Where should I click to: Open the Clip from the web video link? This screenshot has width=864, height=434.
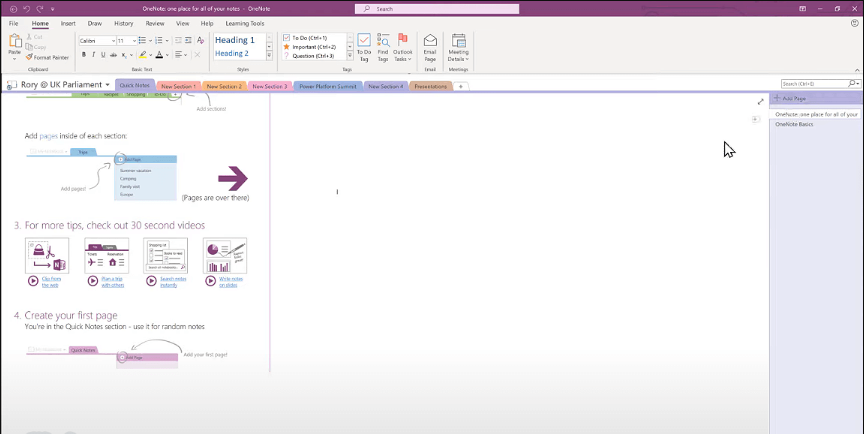[51, 282]
